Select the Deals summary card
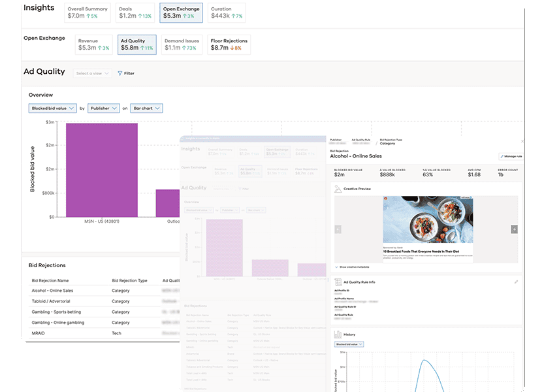 [x=135, y=11]
